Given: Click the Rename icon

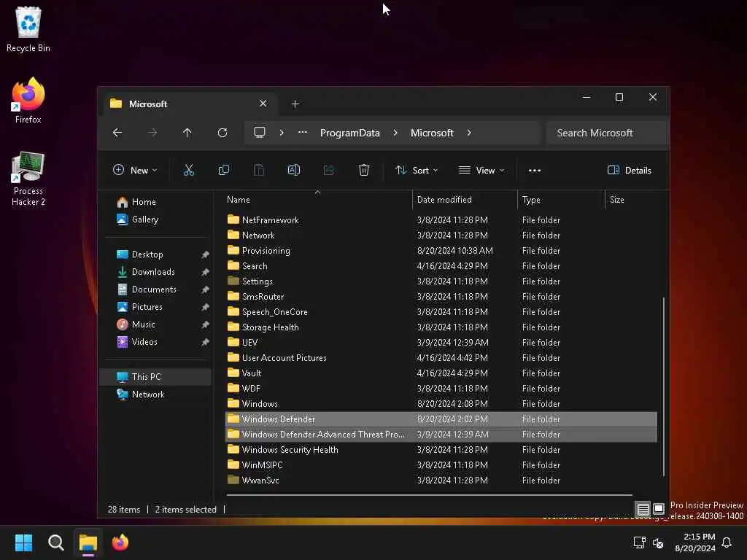Looking at the screenshot, I should [x=294, y=170].
